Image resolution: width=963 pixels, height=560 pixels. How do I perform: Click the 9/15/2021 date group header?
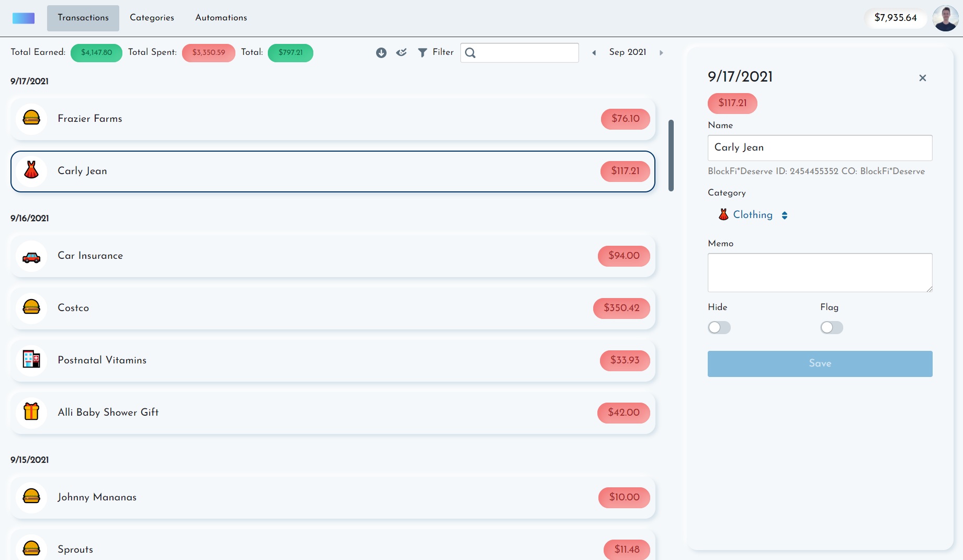(30, 460)
